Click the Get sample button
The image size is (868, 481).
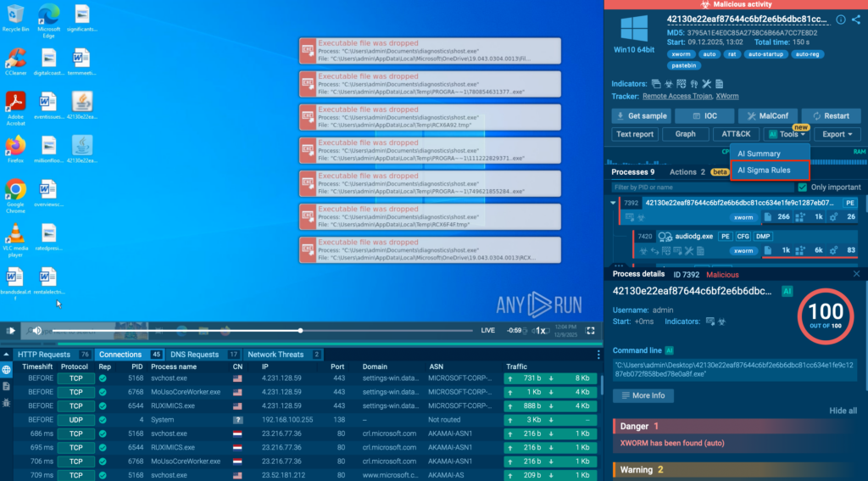(x=641, y=116)
